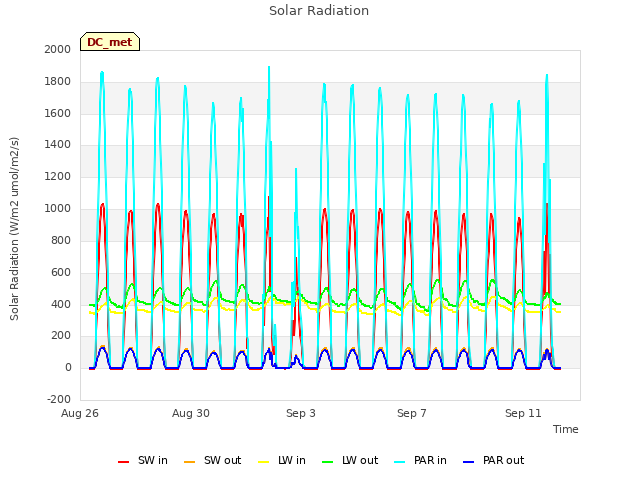The height and width of the screenshot is (480, 640).
Task: Click the 1400 y-axis tick label
Action: [58, 145]
